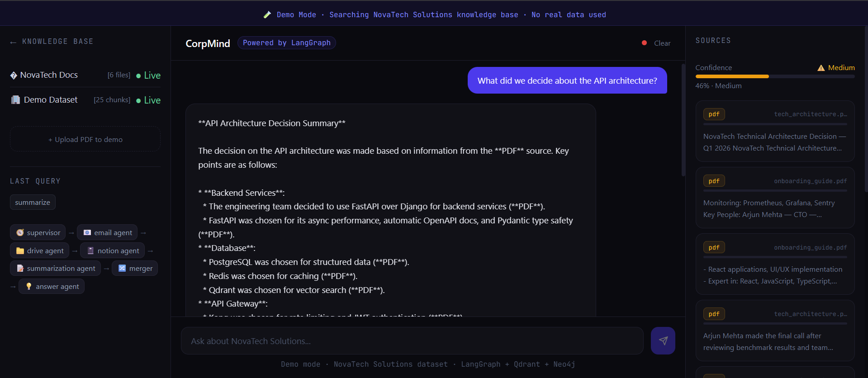Click the Redis caching line
Screen dimensions: 868x378
(x=280, y=276)
